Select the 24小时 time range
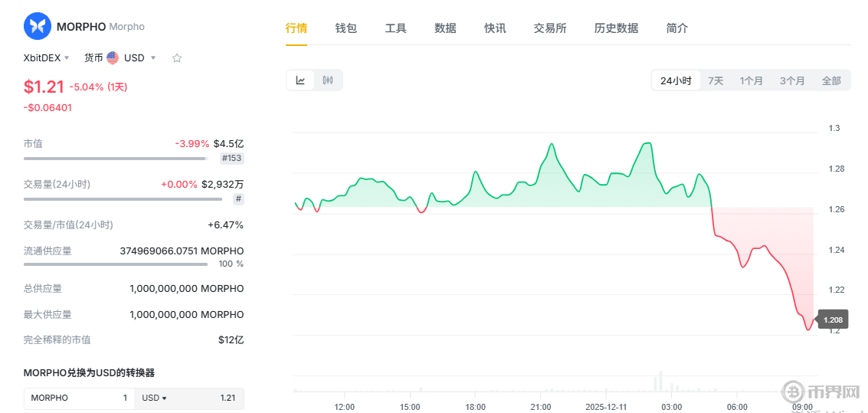 (x=676, y=80)
